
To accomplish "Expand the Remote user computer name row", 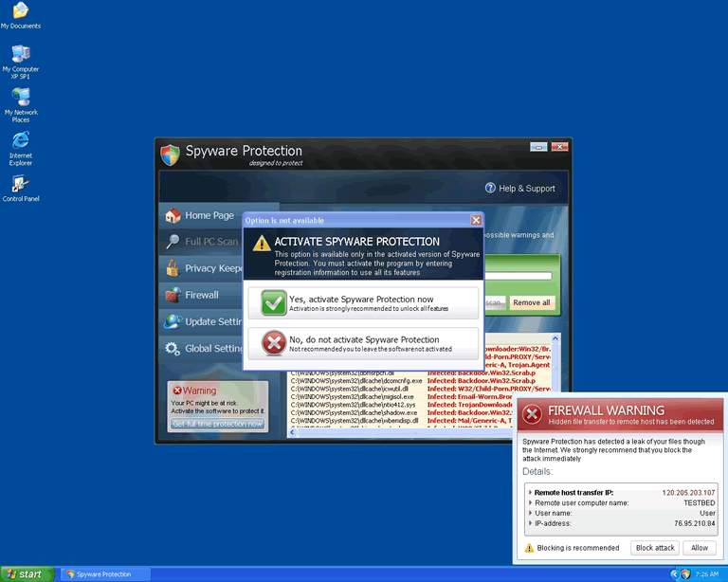I will 529,502.
